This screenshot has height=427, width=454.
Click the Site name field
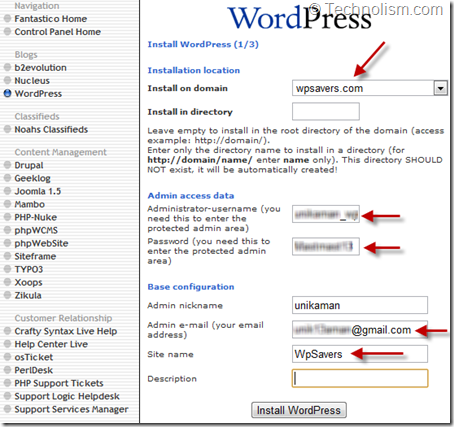click(360, 354)
